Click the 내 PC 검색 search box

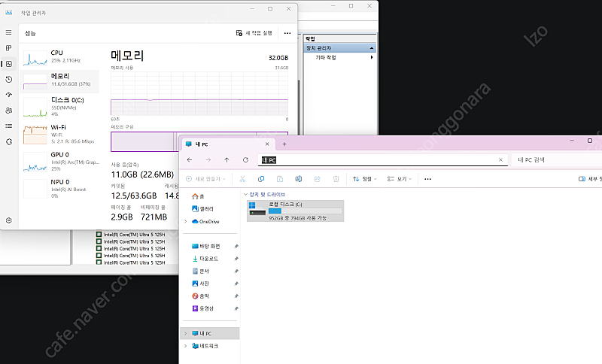point(557,160)
